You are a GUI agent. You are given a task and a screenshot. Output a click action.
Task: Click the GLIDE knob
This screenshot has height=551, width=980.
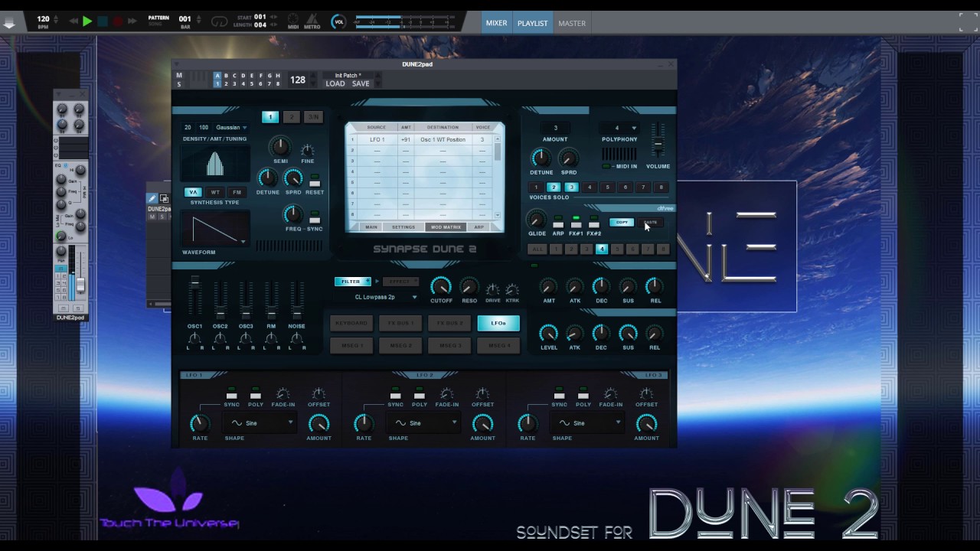pos(537,220)
